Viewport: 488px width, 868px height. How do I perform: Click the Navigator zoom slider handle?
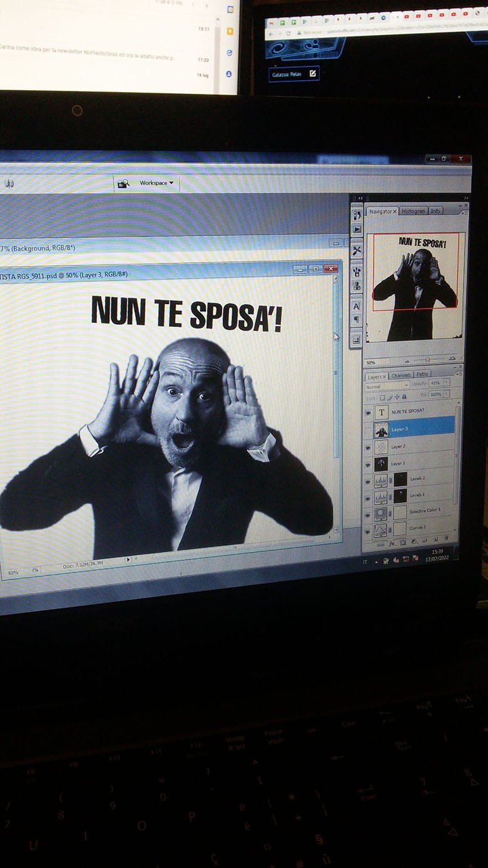pyautogui.click(x=427, y=360)
